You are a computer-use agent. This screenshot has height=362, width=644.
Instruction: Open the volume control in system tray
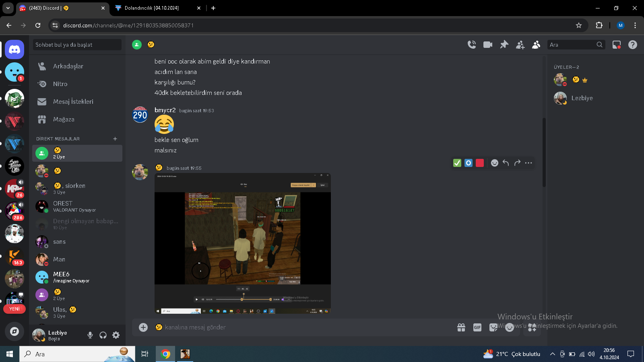(x=591, y=354)
